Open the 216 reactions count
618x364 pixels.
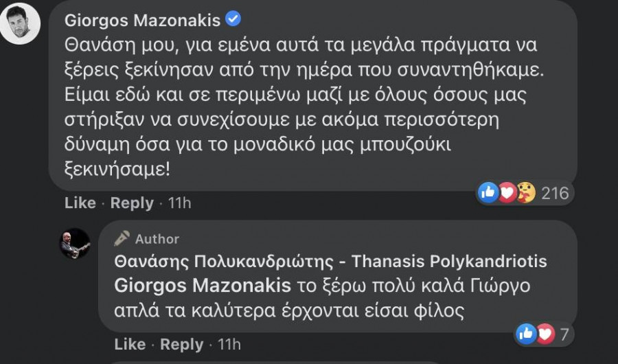pyautogui.click(x=556, y=193)
